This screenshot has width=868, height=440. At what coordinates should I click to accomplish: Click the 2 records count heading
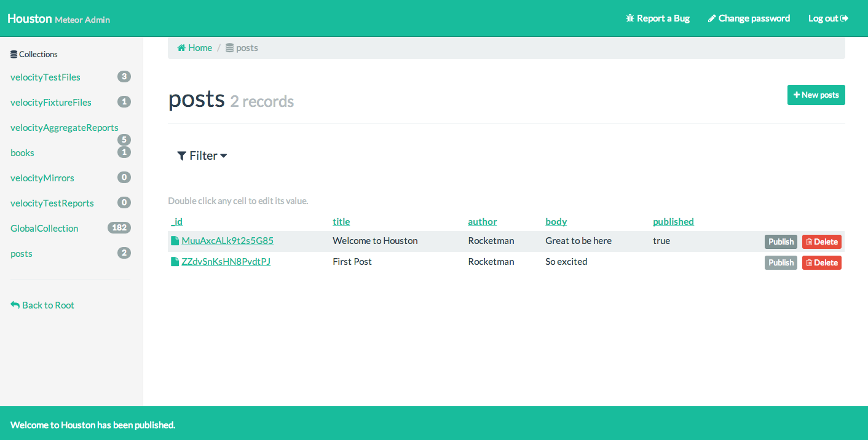(x=262, y=101)
